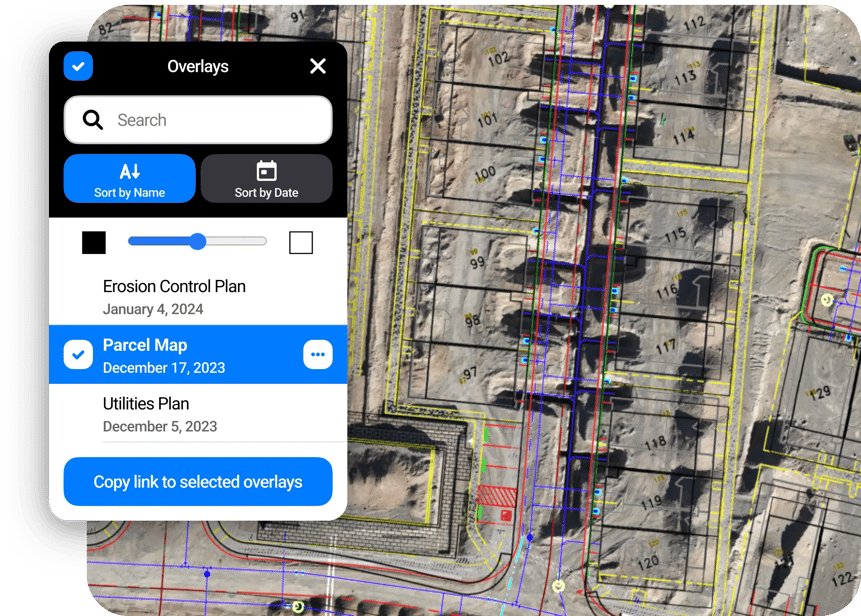Switch to Sort by Name

129,178
